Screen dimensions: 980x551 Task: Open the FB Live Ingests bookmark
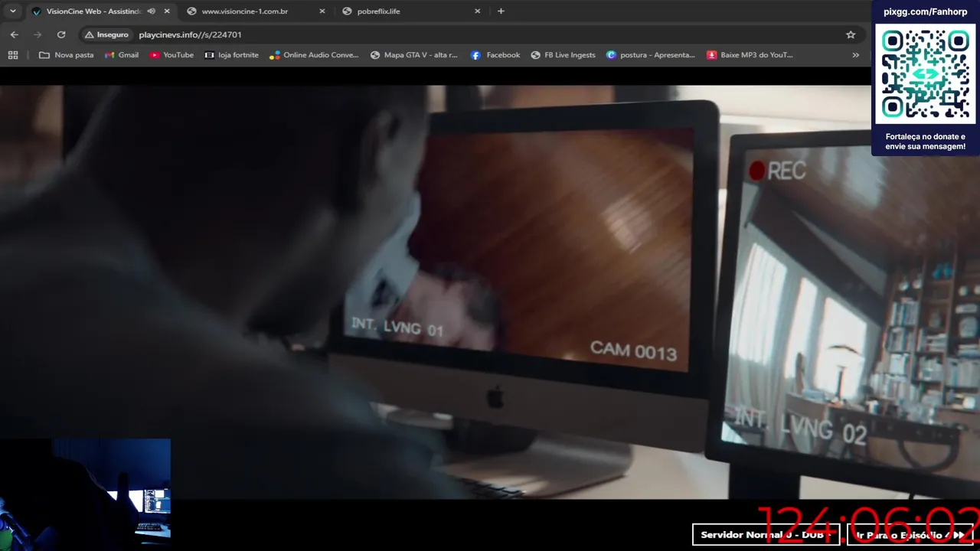click(563, 55)
